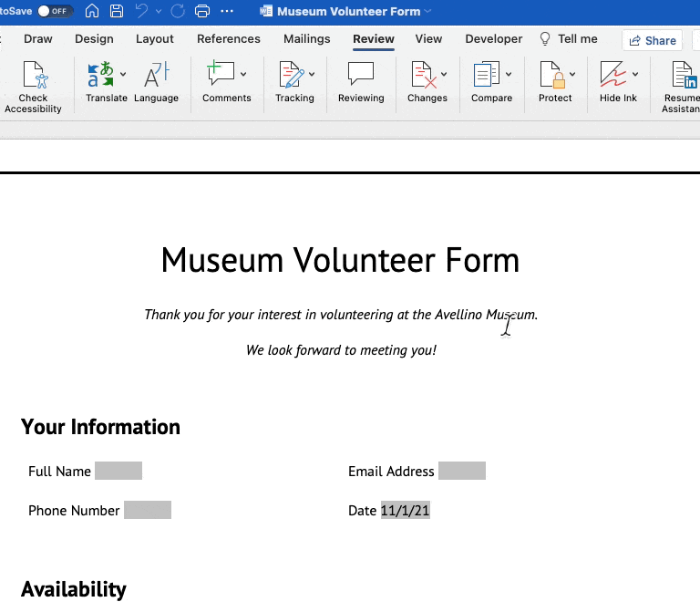Open the Reviewing pane icon

click(361, 75)
